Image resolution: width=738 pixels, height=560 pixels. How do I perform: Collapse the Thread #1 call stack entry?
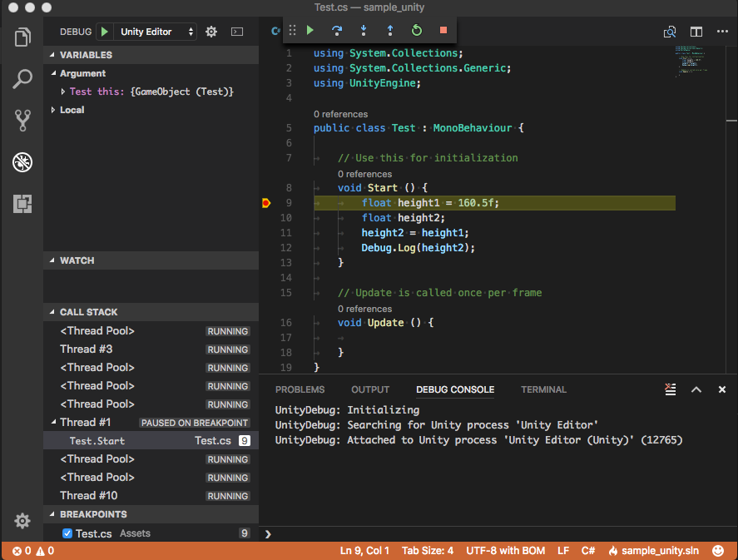[54, 423]
